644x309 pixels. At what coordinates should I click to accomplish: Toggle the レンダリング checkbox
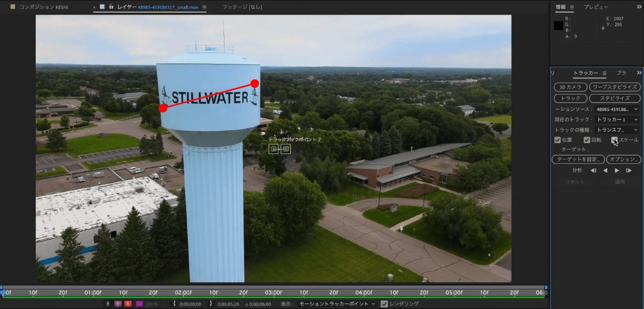click(x=384, y=304)
